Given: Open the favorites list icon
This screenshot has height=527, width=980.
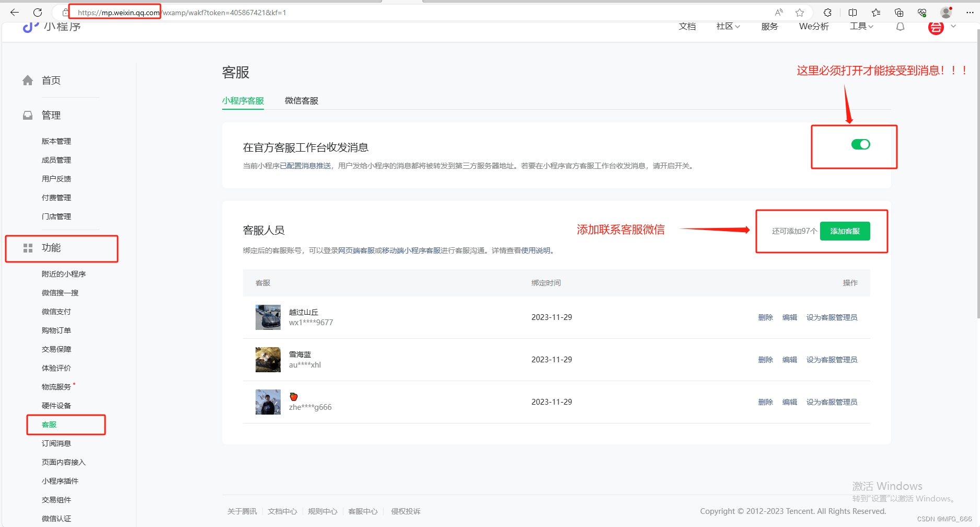Looking at the screenshot, I should (x=876, y=13).
